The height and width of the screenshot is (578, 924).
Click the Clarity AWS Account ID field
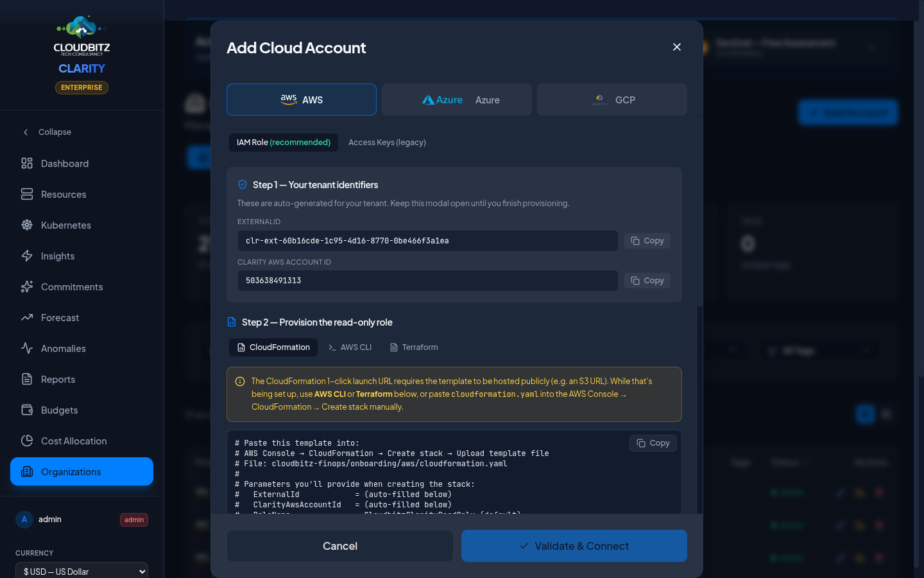point(428,281)
